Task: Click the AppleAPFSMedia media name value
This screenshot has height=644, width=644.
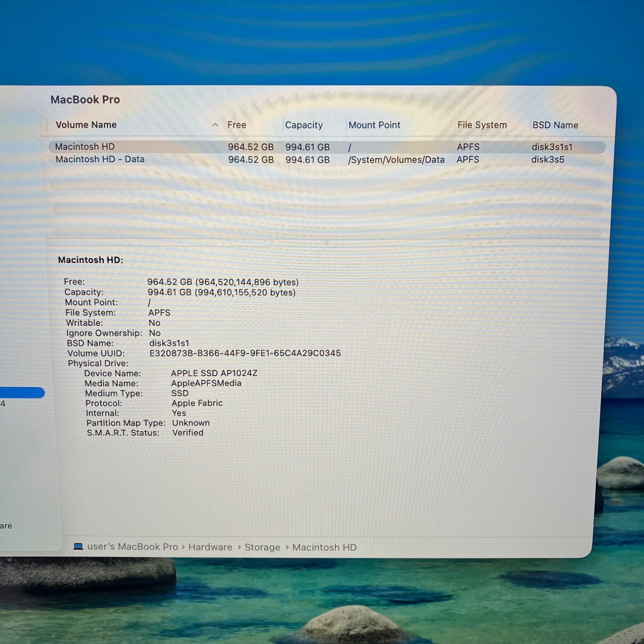Action: point(206,383)
